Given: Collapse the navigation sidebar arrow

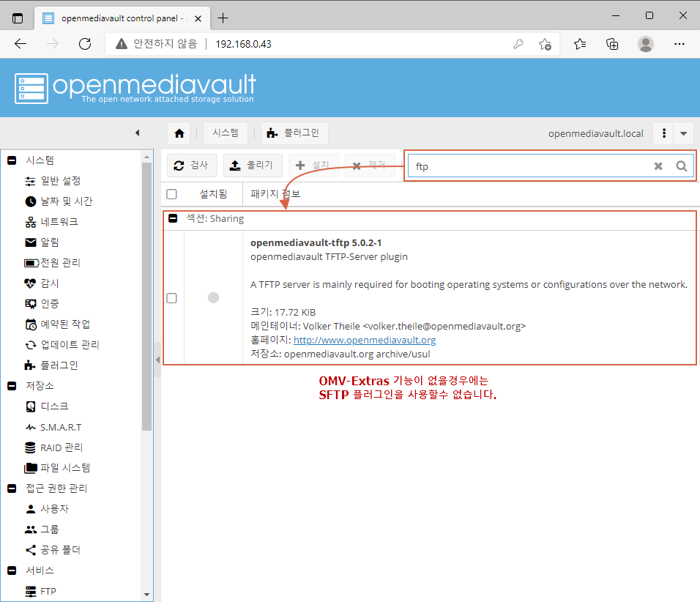Looking at the screenshot, I should click(x=138, y=133).
